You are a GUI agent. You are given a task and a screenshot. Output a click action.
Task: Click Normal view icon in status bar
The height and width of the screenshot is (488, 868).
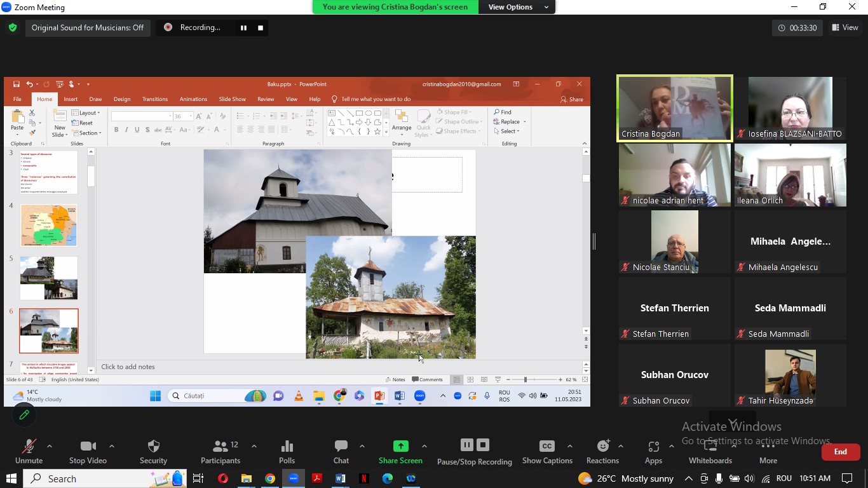(x=456, y=379)
